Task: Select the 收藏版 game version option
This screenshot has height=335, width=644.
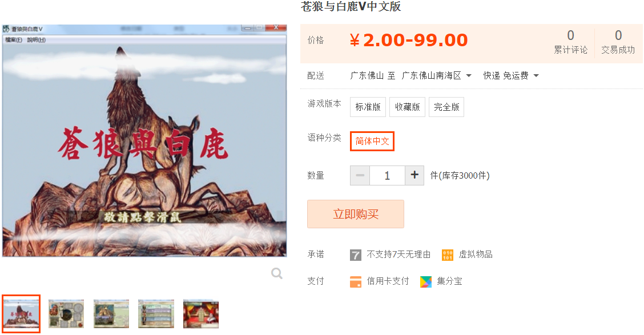Action: point(408,107)
